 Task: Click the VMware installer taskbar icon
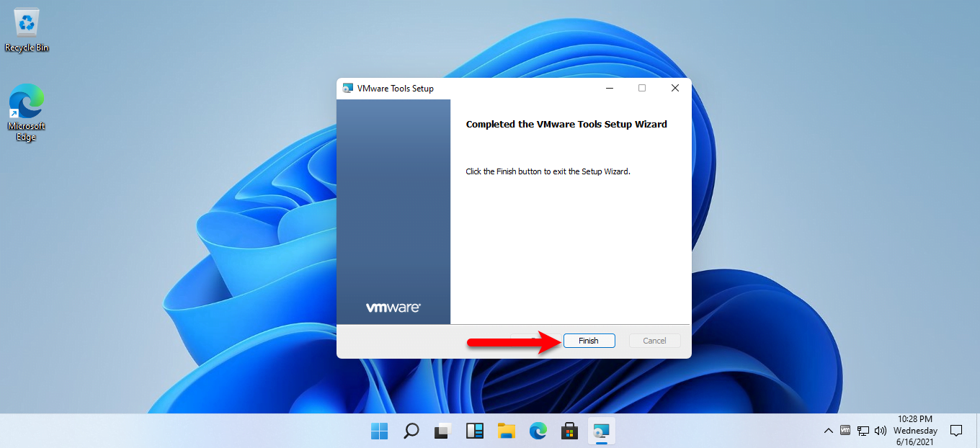point(602,431)
